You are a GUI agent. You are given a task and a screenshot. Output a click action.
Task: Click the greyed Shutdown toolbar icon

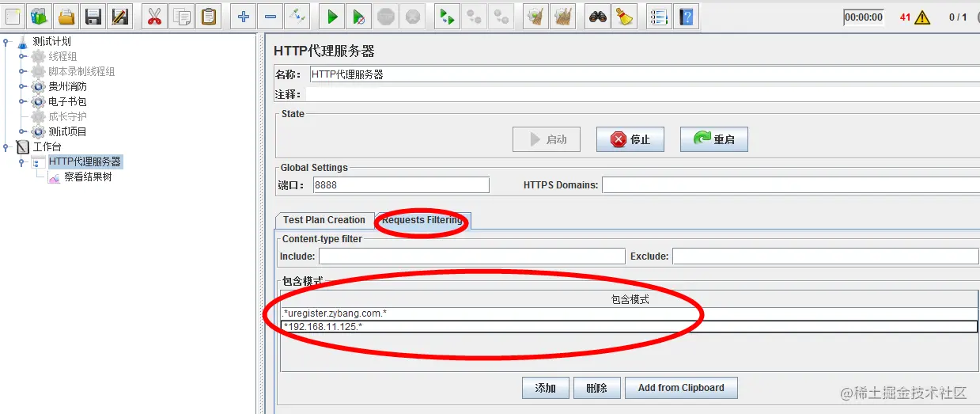pyautogui.click(x=413, y=16)
